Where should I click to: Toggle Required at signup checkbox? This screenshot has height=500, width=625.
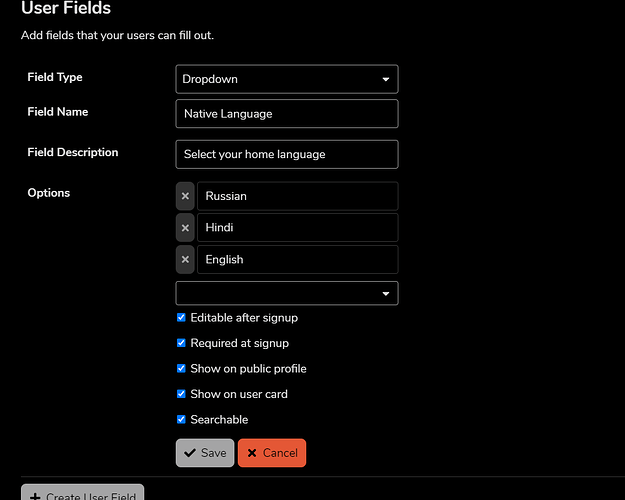coord(181,343)
